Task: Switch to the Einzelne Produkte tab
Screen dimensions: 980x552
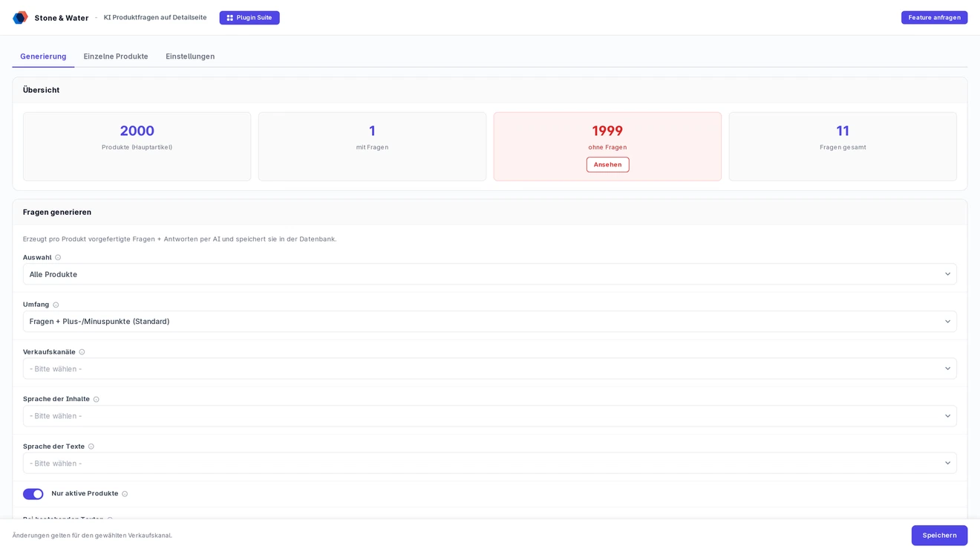Action: coord(116,56)
